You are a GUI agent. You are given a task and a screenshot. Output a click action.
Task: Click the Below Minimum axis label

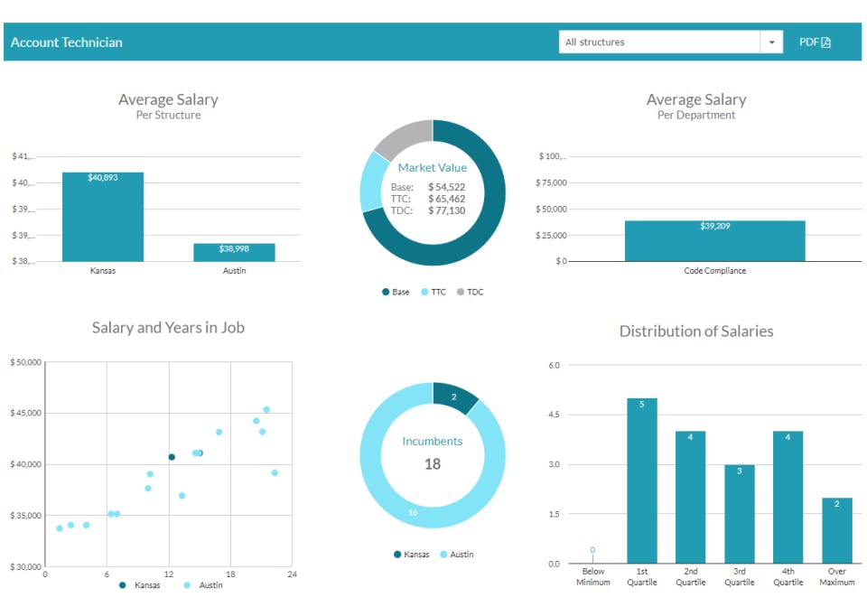tap(593, 577)
